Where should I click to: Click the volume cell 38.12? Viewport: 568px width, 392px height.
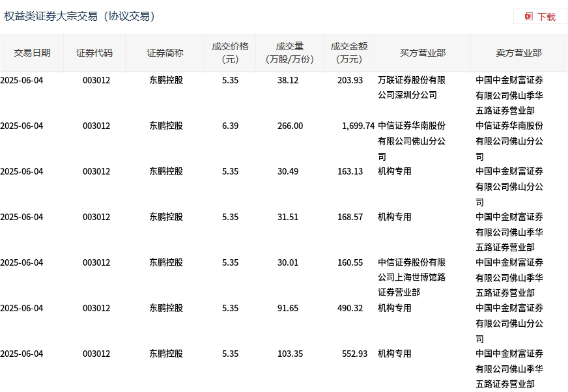tap(288, 80)
